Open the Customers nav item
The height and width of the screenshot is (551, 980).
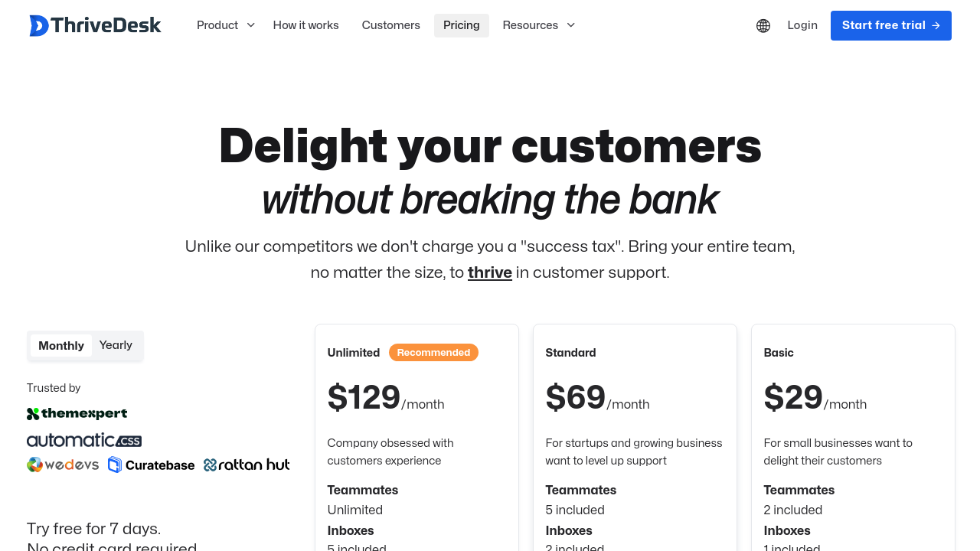tap(391, 25)
